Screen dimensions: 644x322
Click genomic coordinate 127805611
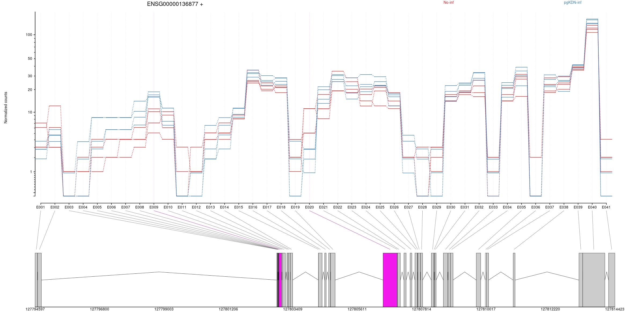357,309
